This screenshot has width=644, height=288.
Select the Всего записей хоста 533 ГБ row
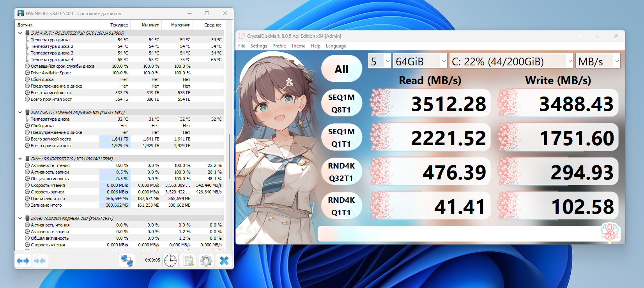[120, 93]
